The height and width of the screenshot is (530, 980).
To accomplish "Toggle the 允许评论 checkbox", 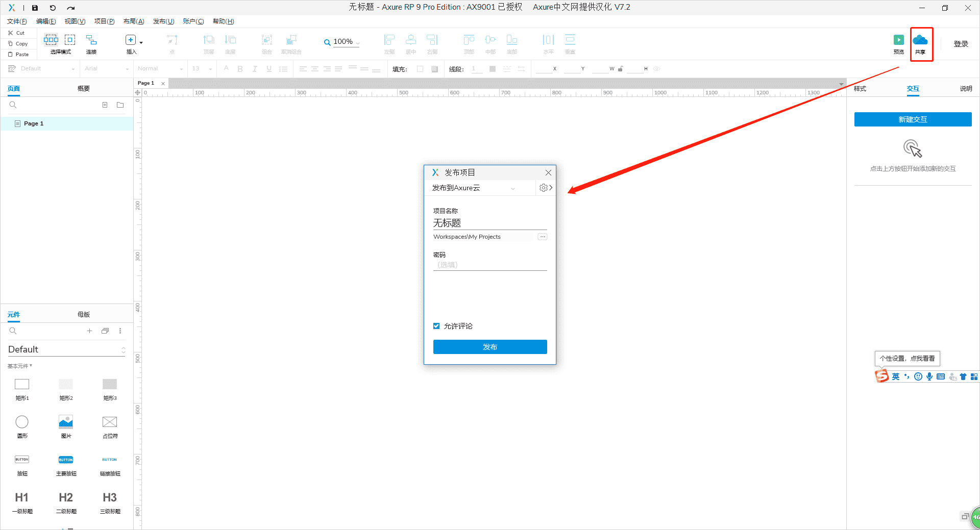I will pyautogui.click(x=436, y=326).
